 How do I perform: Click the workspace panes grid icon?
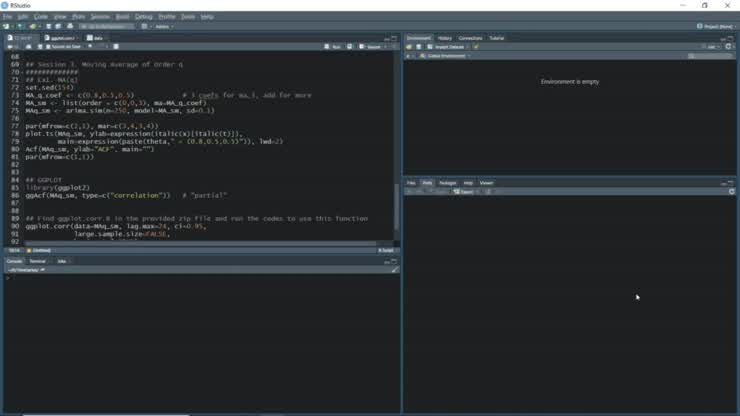pyautogui.click(x=144, y=26)
